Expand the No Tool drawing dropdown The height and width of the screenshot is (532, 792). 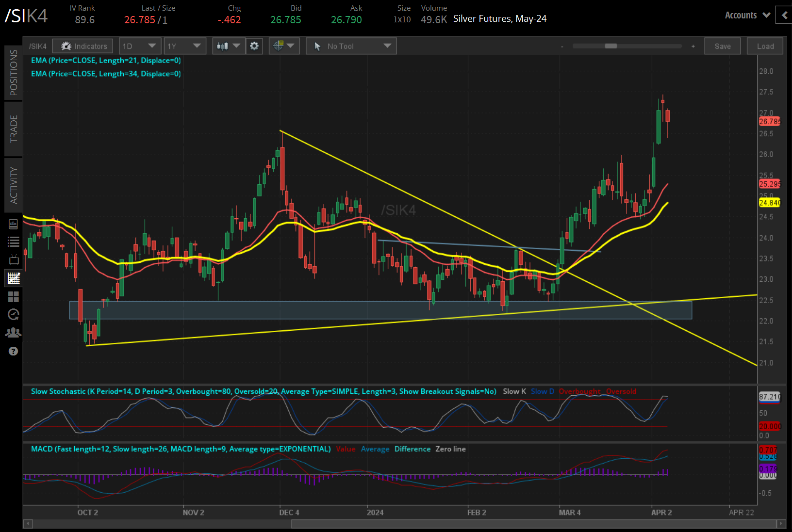coord(351,46)
